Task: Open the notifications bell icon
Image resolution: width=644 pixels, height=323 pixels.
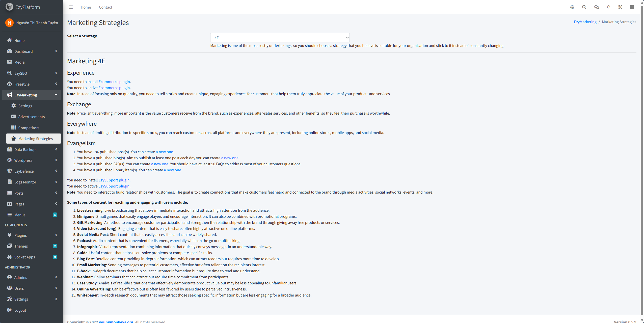Action: tap(609, 7)
